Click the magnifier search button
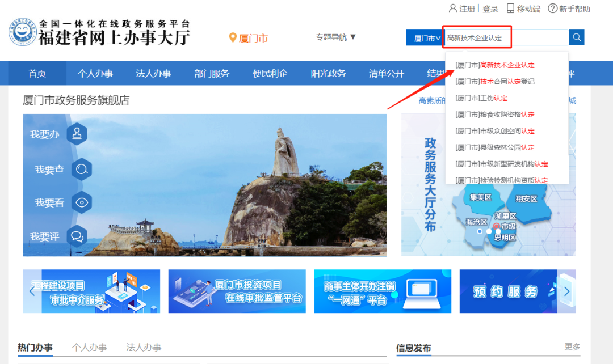The width and height of the screenshot is (613, 364). [x=577, y=37]
